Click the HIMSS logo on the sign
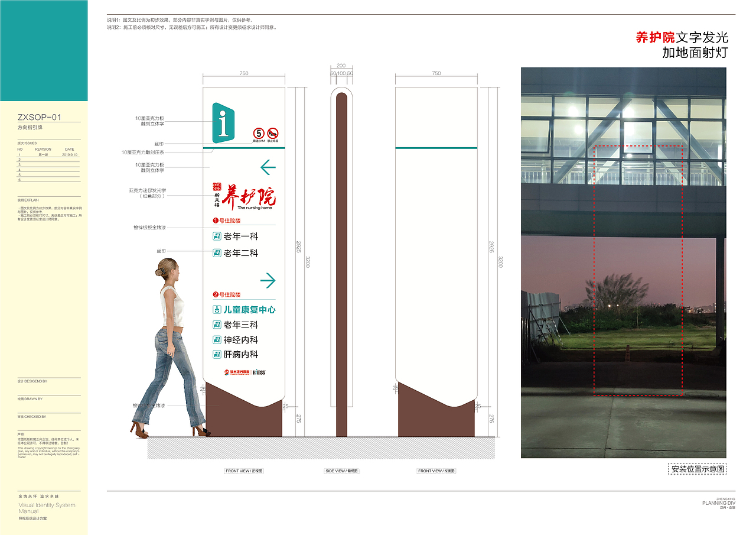This screenshot has height=535, width=756. [x=259, y=372]
